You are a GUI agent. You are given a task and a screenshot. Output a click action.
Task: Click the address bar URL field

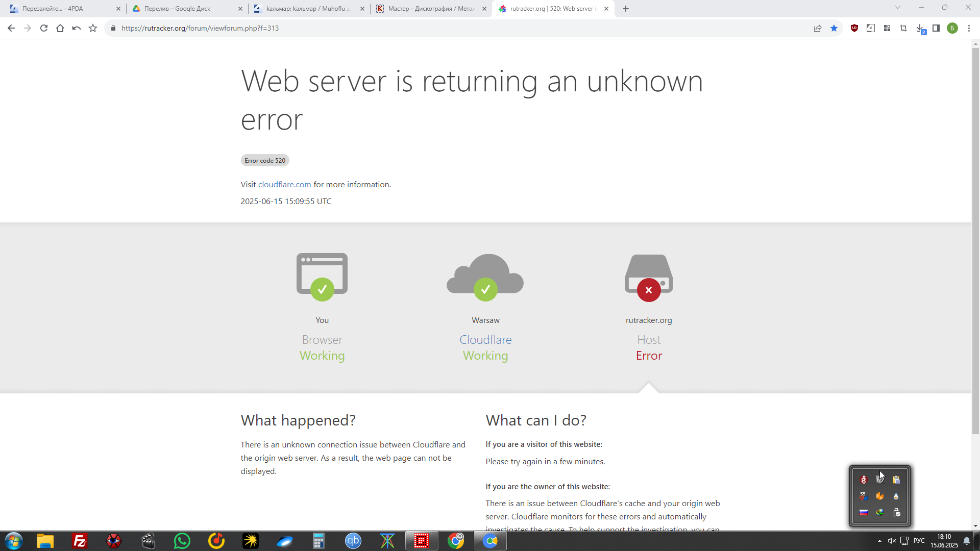tap(459, 28)
